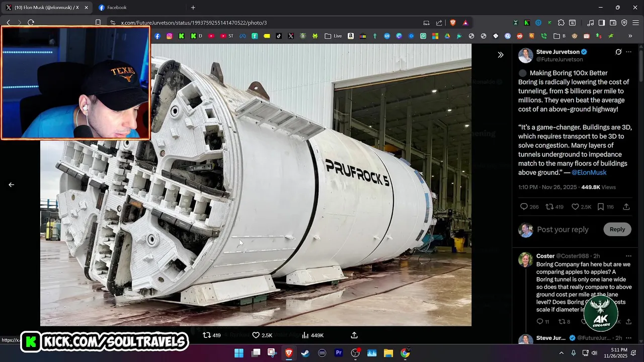Open the Brave VPN shield icon
The width and height of the screenshot is (644, 362).
click(x=624, y=23)
